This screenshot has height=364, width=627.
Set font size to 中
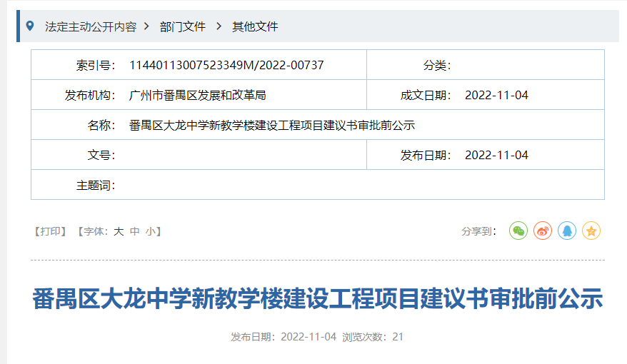coord(135,231)
